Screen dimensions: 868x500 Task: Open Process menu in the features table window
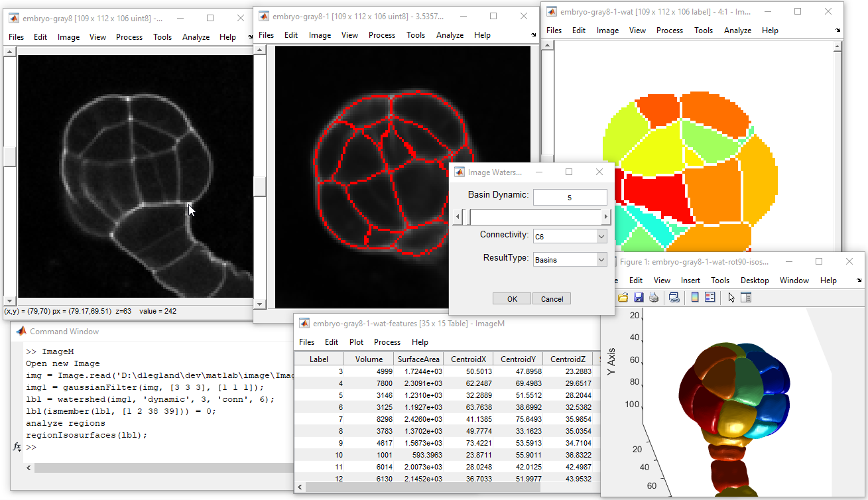(387, 342)
